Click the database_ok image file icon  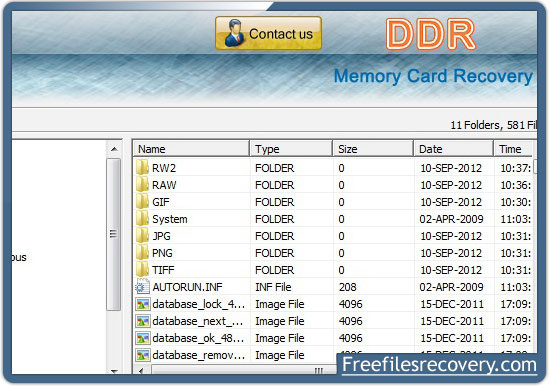143,338
